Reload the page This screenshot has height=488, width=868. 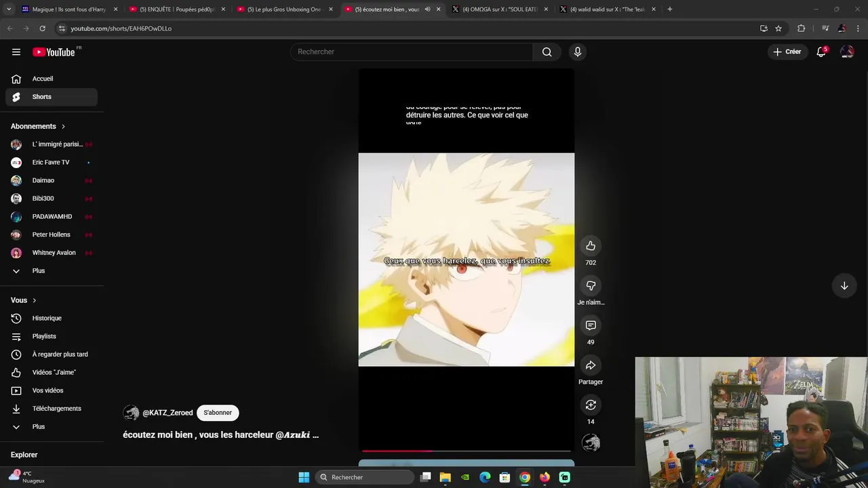42,28
